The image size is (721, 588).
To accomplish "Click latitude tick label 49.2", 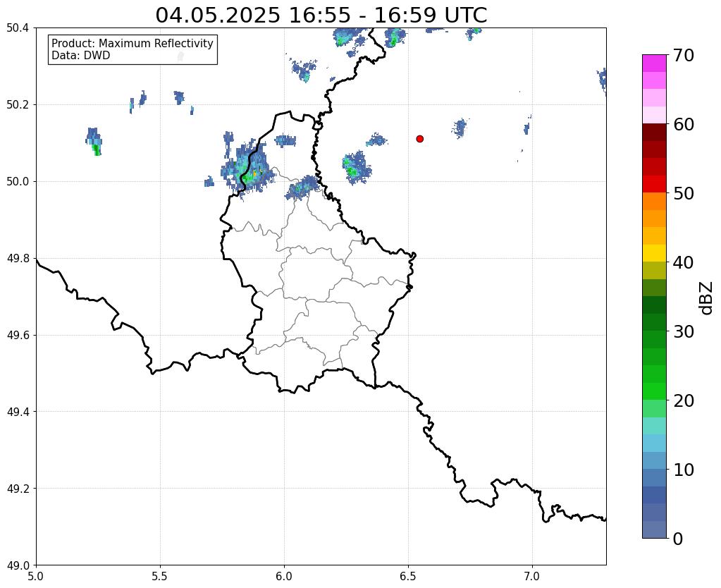I will 18,489.
